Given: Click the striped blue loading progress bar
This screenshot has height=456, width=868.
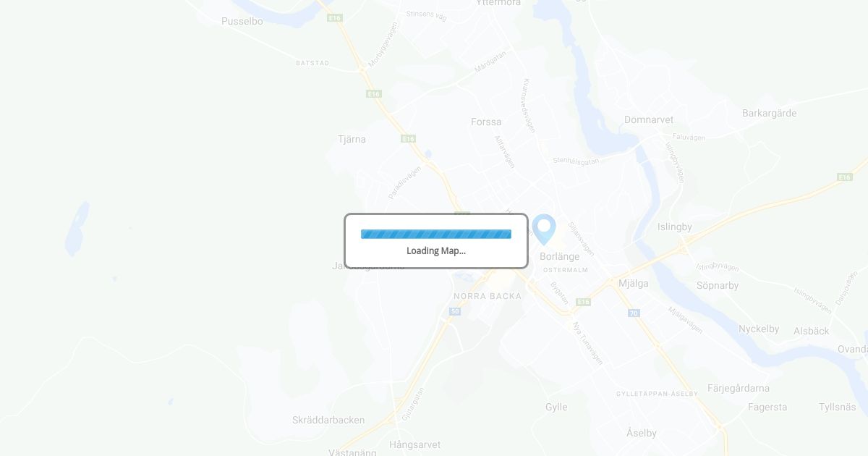Looking at the screenshot, I should (x=436, y=234).
